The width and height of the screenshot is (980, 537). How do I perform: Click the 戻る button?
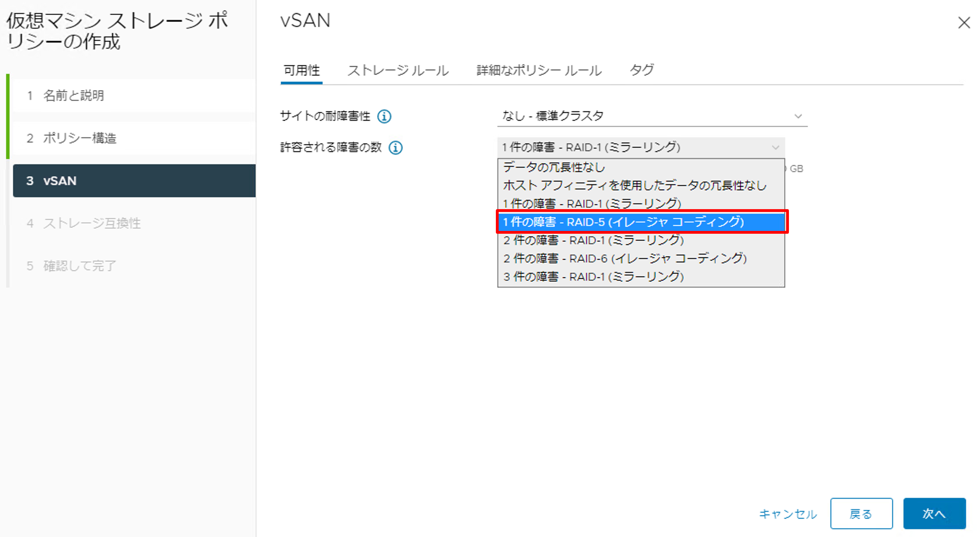861,514
